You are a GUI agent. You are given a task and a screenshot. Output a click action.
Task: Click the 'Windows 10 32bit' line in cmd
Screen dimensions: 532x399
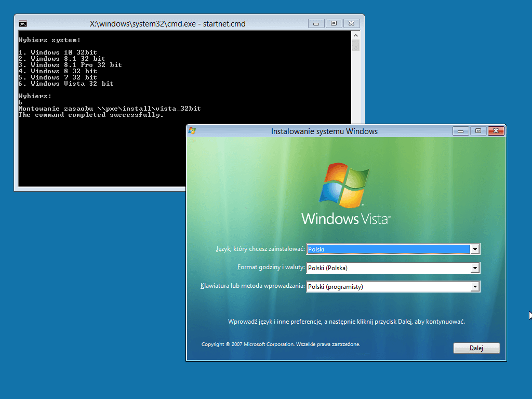(58, 52)
